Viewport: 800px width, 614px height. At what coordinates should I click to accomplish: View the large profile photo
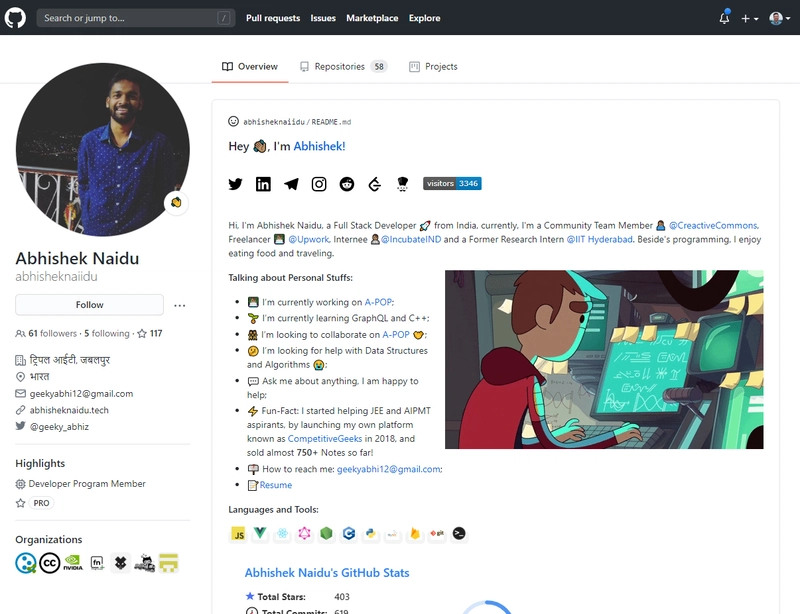tap(103, 150)
